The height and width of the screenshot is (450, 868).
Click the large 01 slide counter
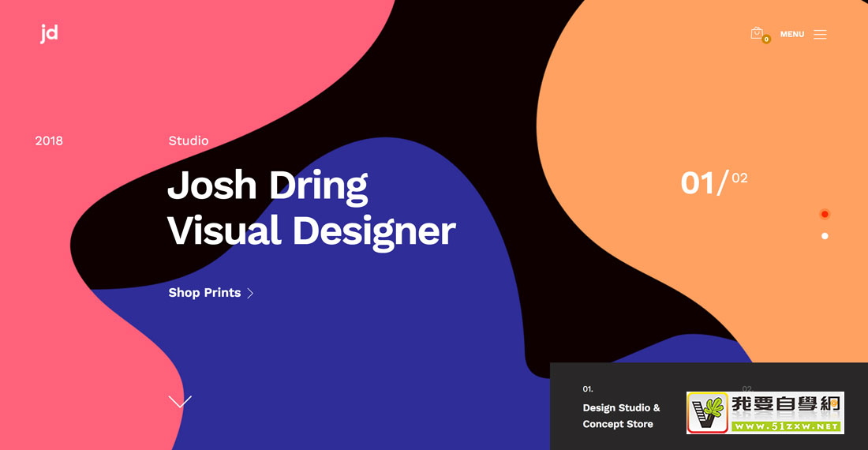tap(698, 183)
